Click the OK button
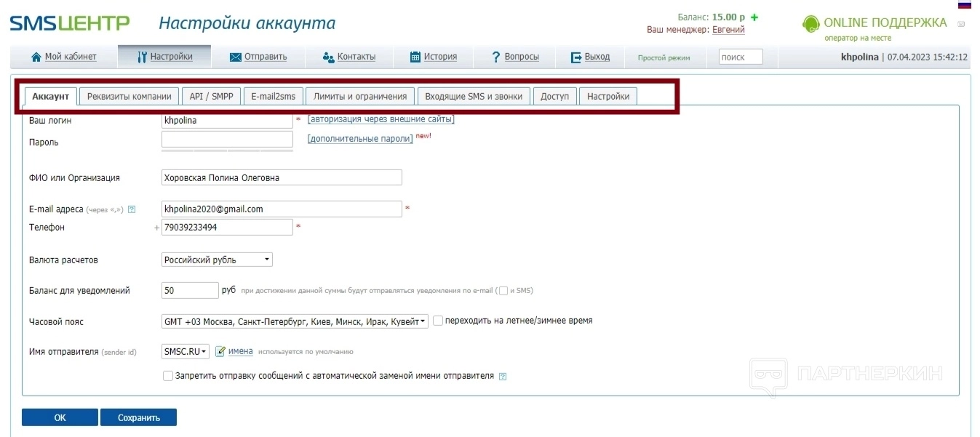 point(60,417)
